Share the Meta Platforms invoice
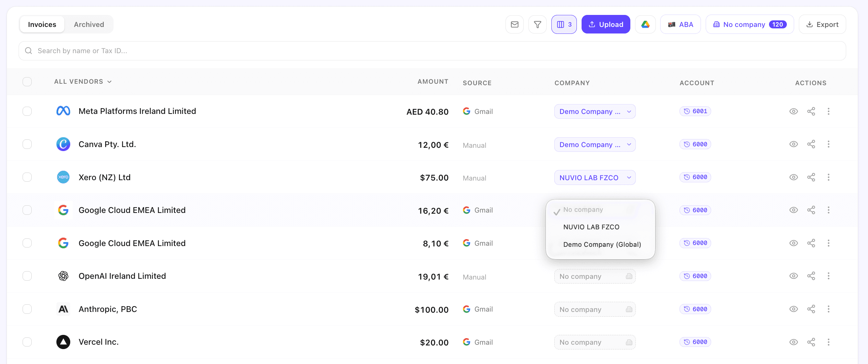 point(811,111)
